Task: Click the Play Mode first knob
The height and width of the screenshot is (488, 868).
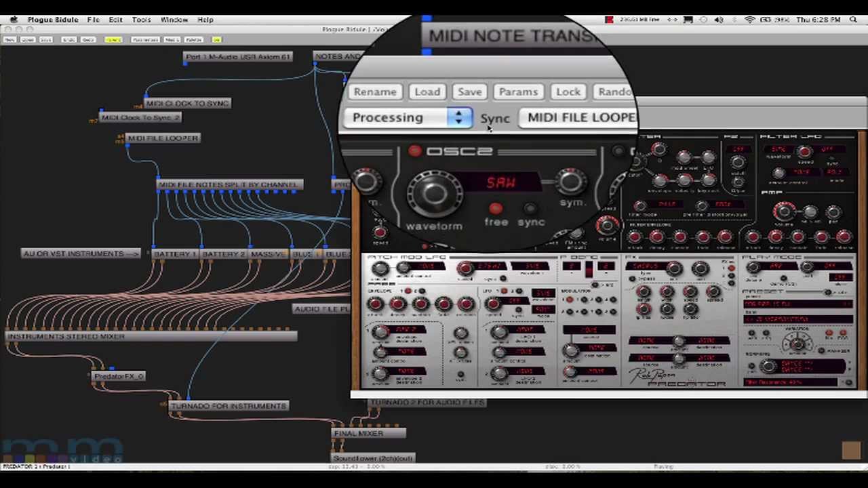Action: (753, 268)
